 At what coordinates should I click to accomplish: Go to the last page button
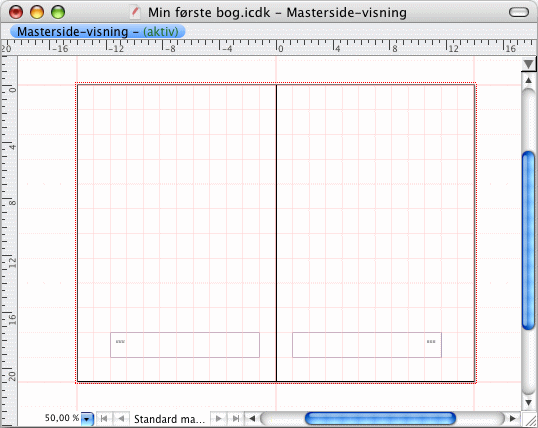point(236,419)
